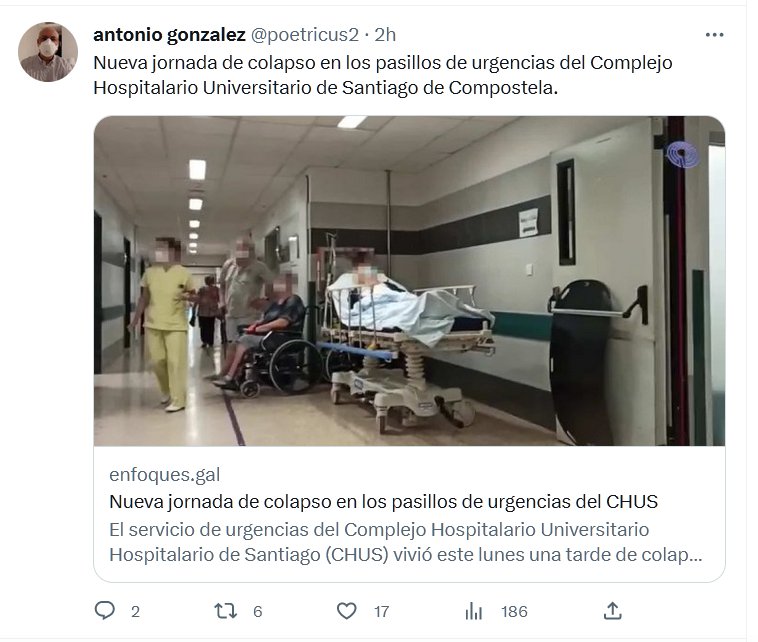Open the three-dot more options menu
The height and width of the screenshot is (642, 758).
(x=714, y=35)
